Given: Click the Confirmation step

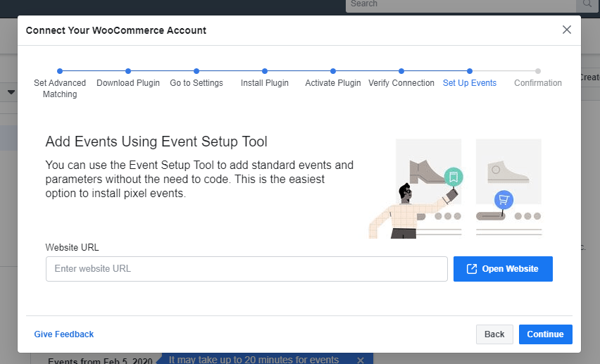Looking at the screenshot, I should [537, 83].
